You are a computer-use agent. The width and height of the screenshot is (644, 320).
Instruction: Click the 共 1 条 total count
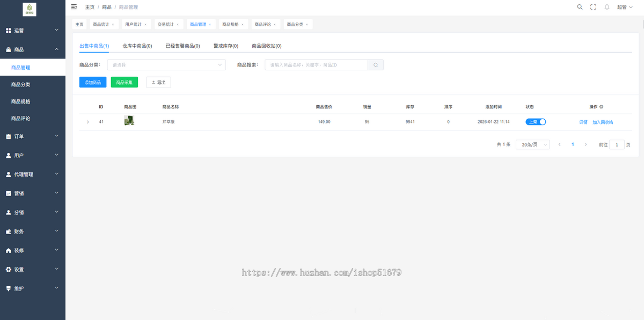(x=503, y=144)
